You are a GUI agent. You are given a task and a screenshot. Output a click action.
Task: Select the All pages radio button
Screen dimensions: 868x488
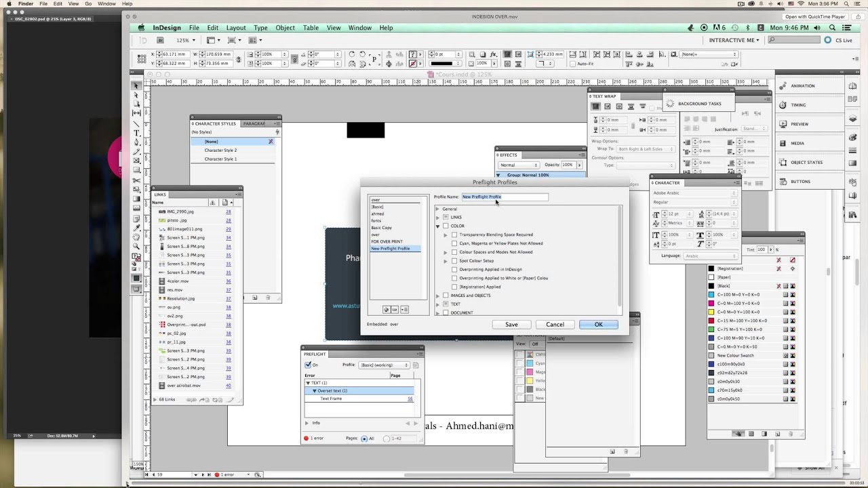point(364,439)
